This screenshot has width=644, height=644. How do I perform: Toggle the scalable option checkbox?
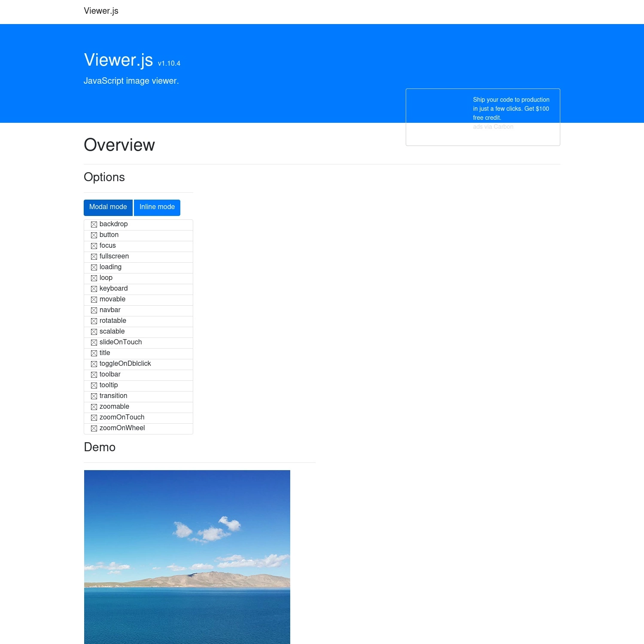click(x=94, y=332)
